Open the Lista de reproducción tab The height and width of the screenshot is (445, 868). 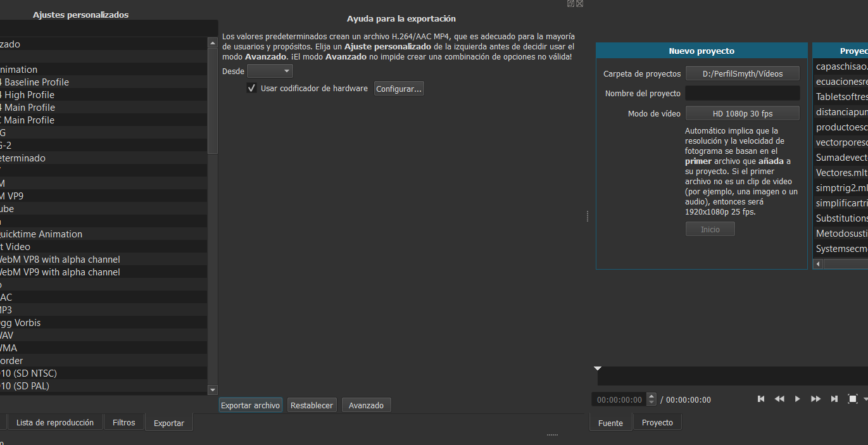(x=55, y=422)
